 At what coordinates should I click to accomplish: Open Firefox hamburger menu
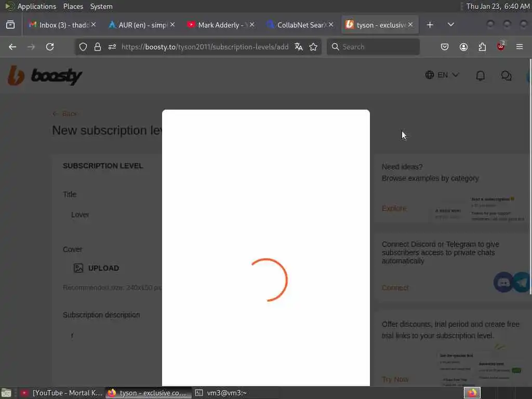click(x=520, y=47)
